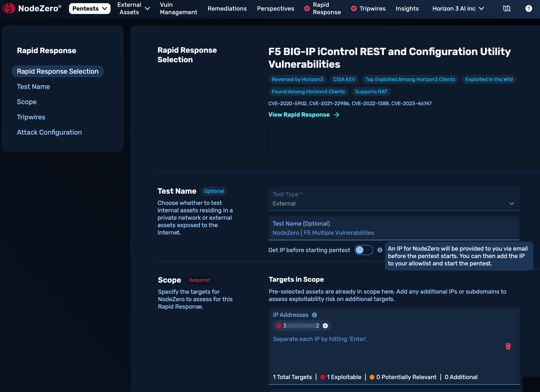The width and height of the screenshot is (540, 392).
Task: Click arrow next to View Rapid Response
Action: (x=336, y=115)
